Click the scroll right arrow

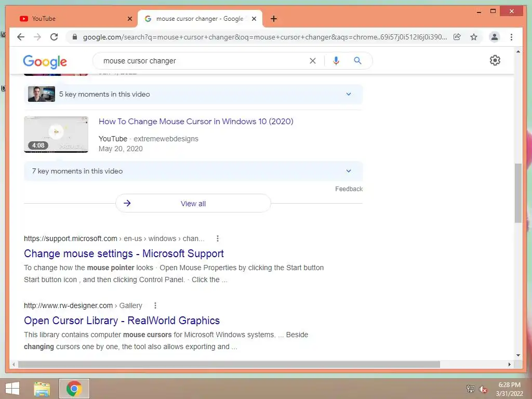pyautogui.click(x=509, y=364)
